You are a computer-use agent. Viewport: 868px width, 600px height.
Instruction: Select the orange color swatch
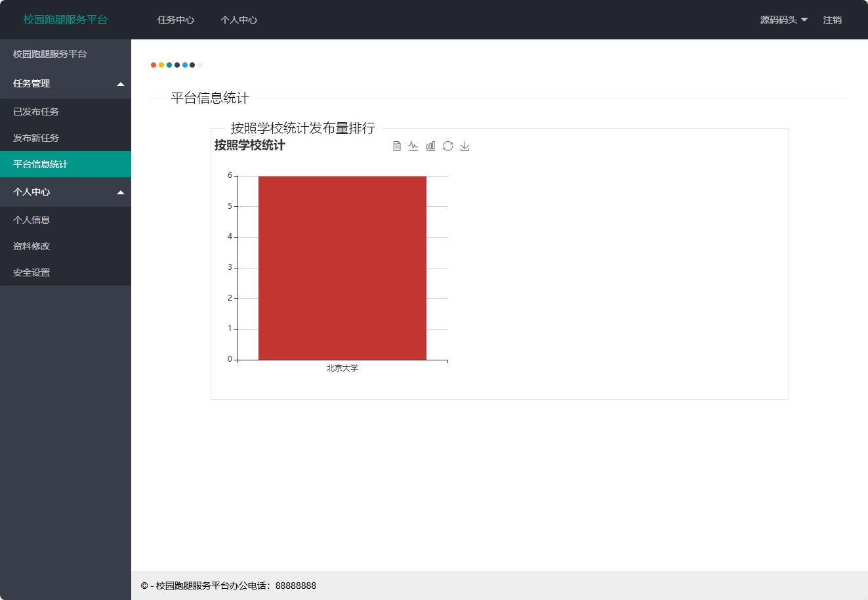click(153, 65)
